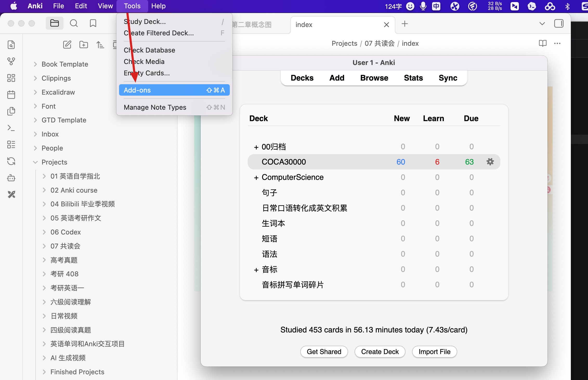Choose Create Filtered Deck menu entry
Viewport: 588px width, 380px height.
[x=174, y=33]
